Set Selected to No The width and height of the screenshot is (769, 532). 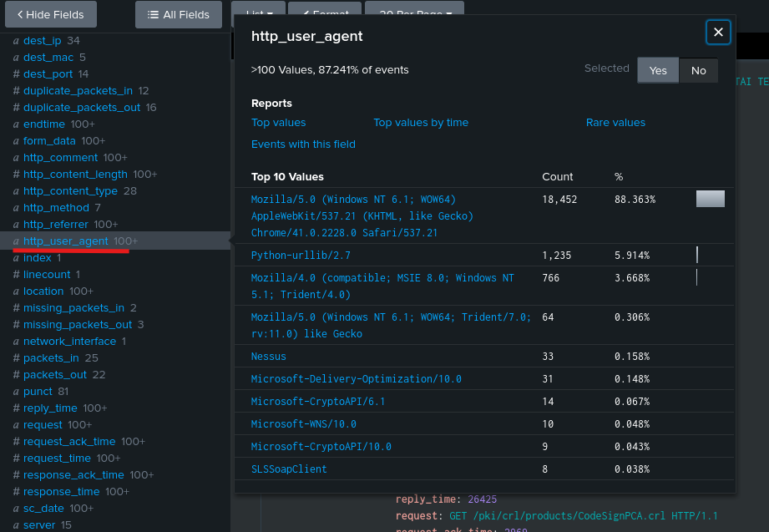[698, 70]
